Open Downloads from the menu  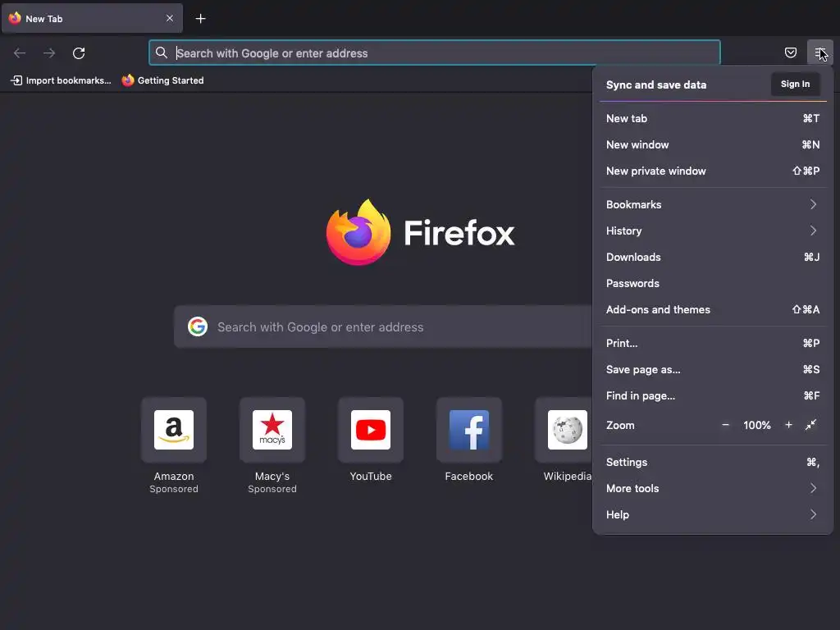[713, 257]
